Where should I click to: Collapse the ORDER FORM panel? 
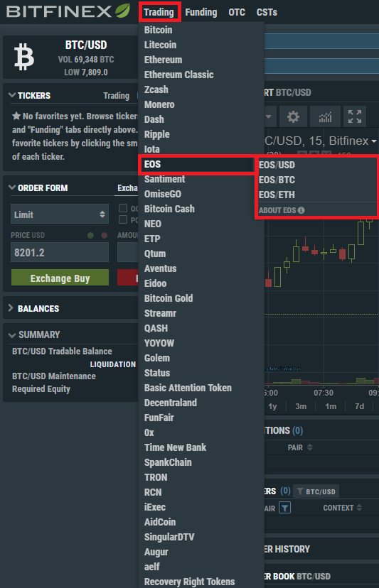[12, 187]
